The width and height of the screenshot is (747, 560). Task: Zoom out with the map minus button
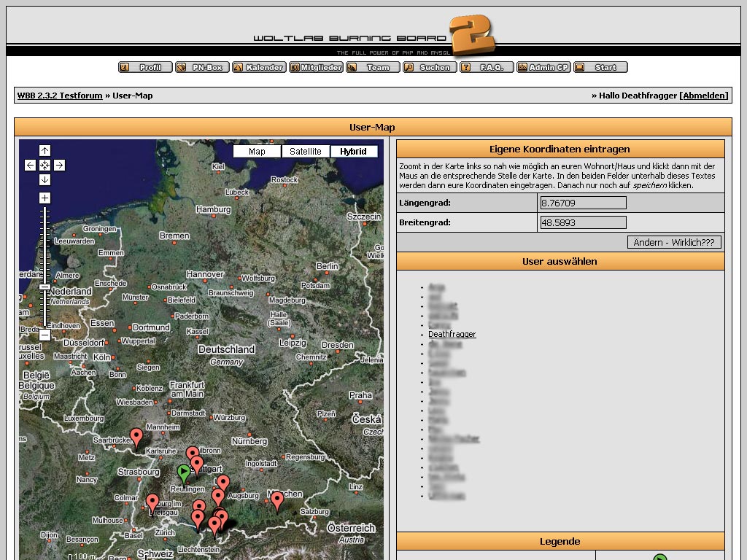pos(44,335)
